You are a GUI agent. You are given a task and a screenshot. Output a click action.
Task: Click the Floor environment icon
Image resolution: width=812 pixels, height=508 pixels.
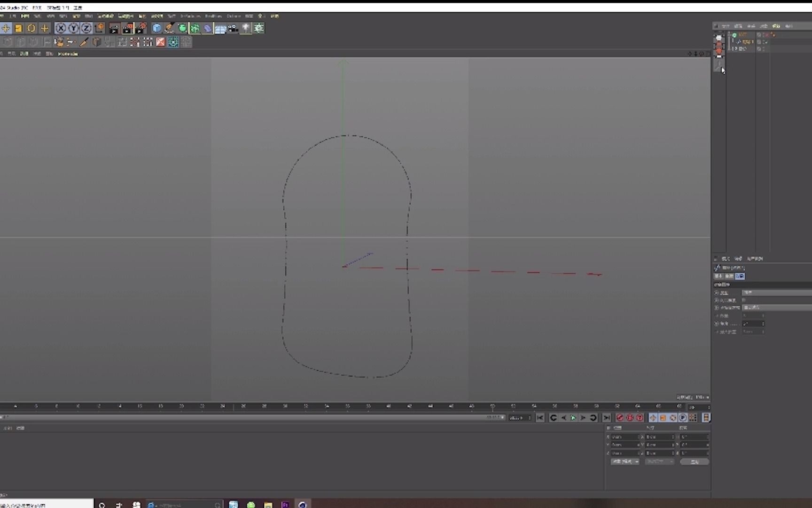(x=220, y=28)
